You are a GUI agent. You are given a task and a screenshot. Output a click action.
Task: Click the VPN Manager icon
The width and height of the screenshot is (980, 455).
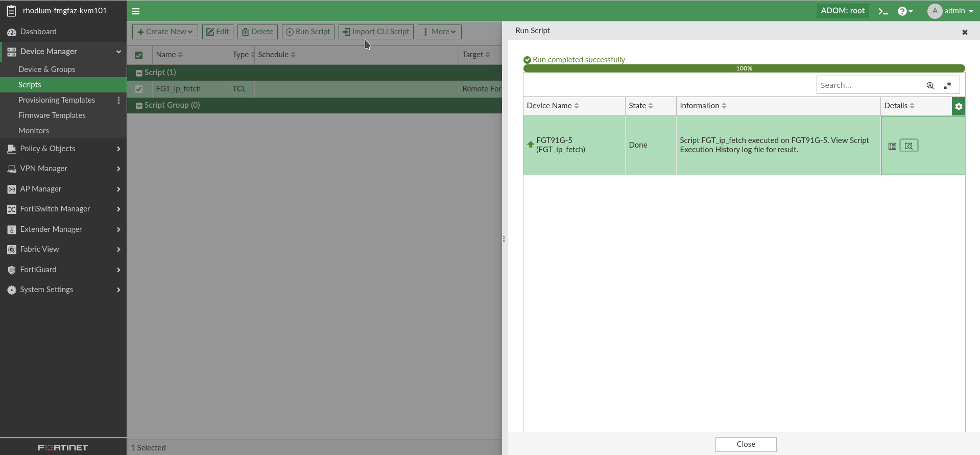pyautogui.click(x=12, y=169)
